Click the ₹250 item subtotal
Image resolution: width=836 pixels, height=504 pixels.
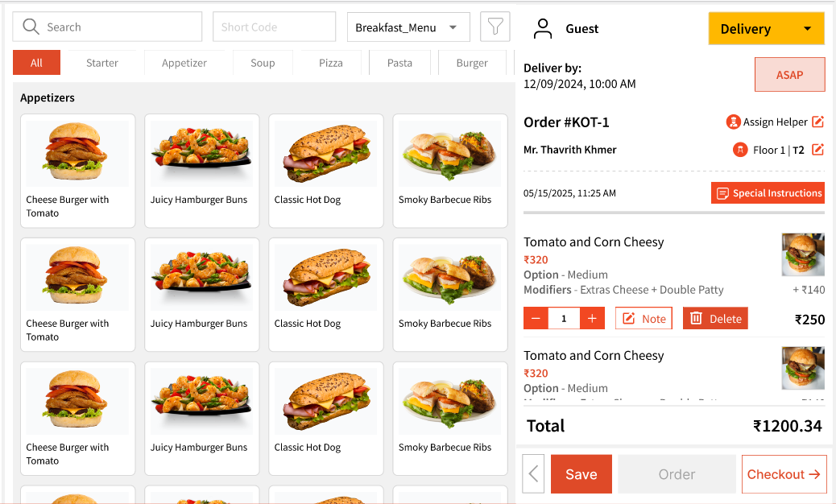click(x=810, y=319)
